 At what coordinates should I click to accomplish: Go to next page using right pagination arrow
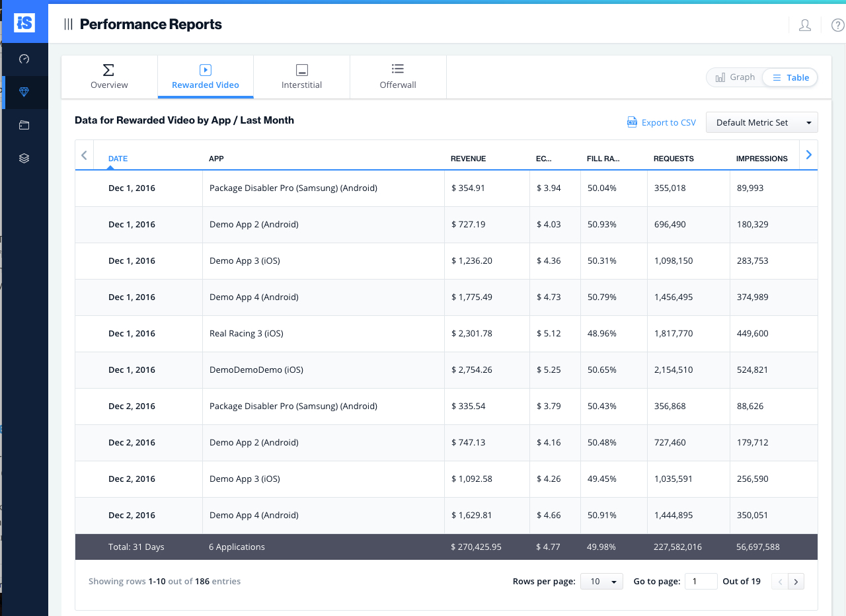(x=796, y=581)
